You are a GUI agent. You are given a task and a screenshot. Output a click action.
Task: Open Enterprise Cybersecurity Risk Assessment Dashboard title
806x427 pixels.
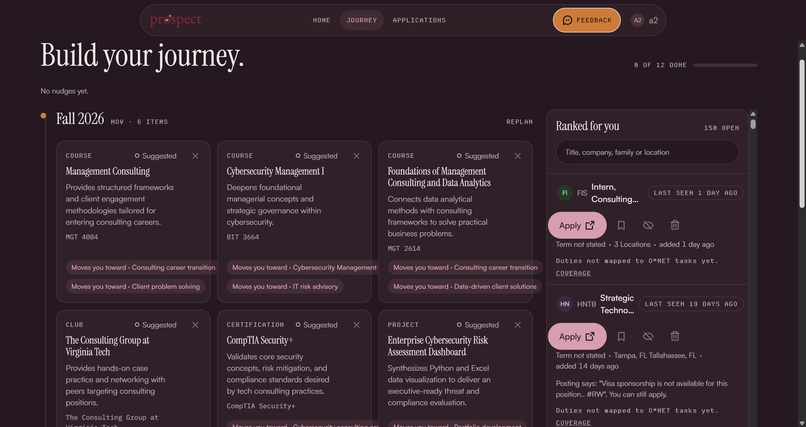[437, 346]
